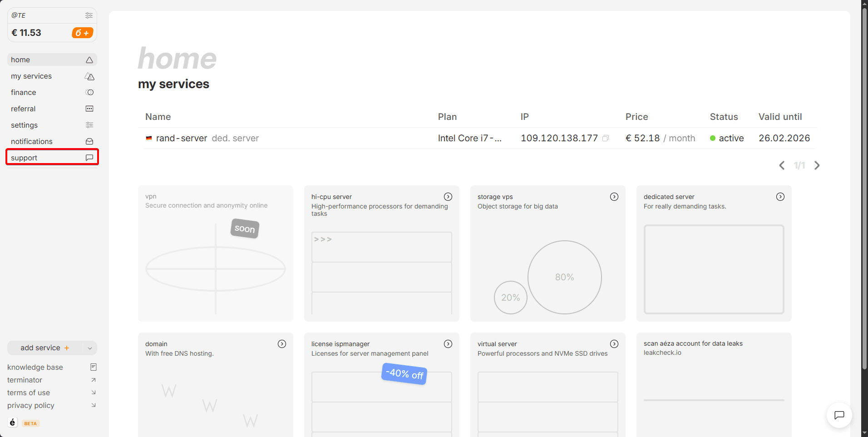Viewport: 868px width, 437px height.
Task: Expand the add service dropdown chevron
Action: coord(90,348)
